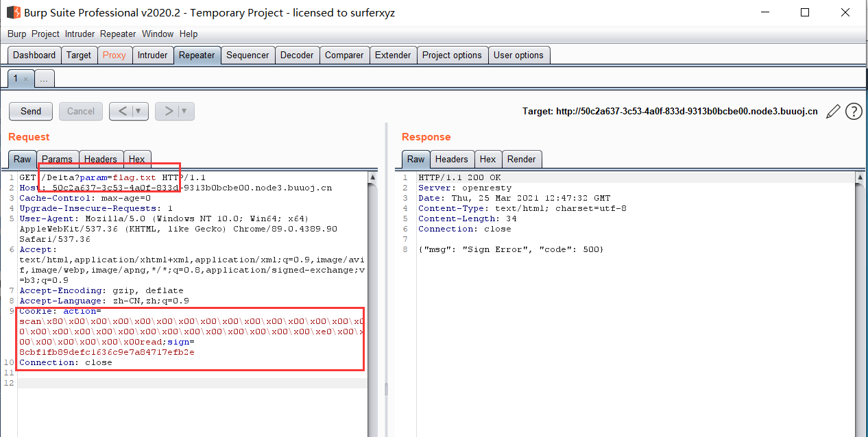Click the response "Server: openresty" line
868x437 pixels.
click(x=463, y=188)
